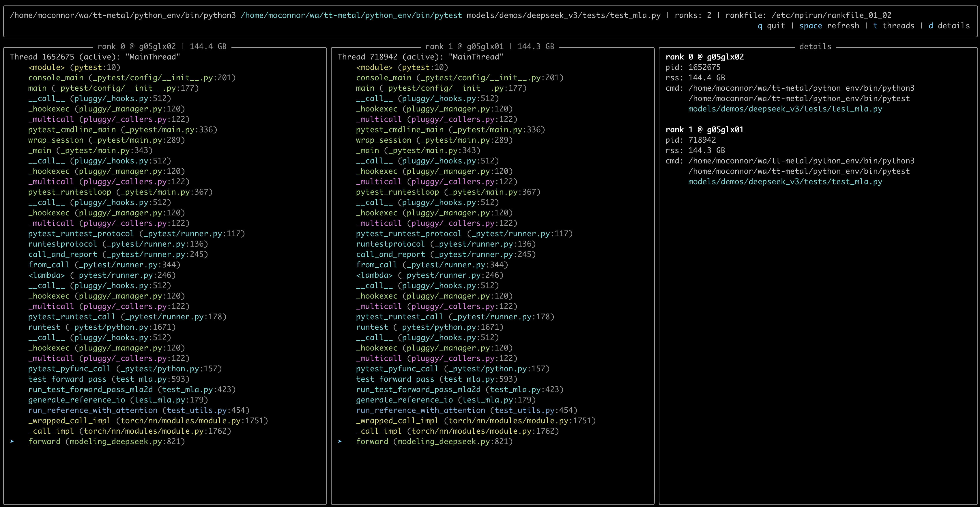Screen dimensions: 980x507
Task: Click the 'd details' shortcut hint
Action: pos(949,26)
